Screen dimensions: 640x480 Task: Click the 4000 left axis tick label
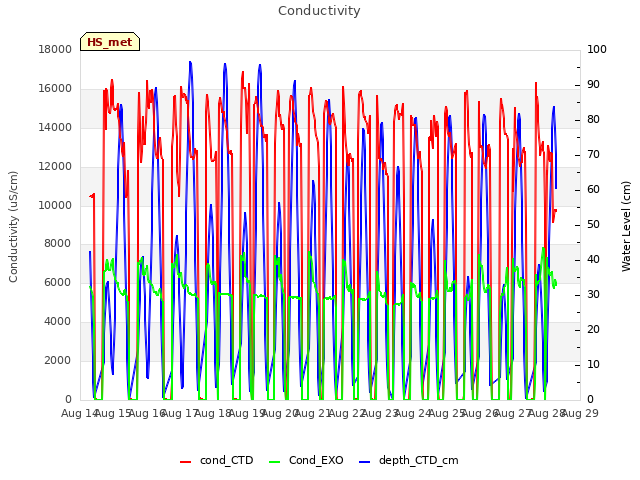pos(58,322)
